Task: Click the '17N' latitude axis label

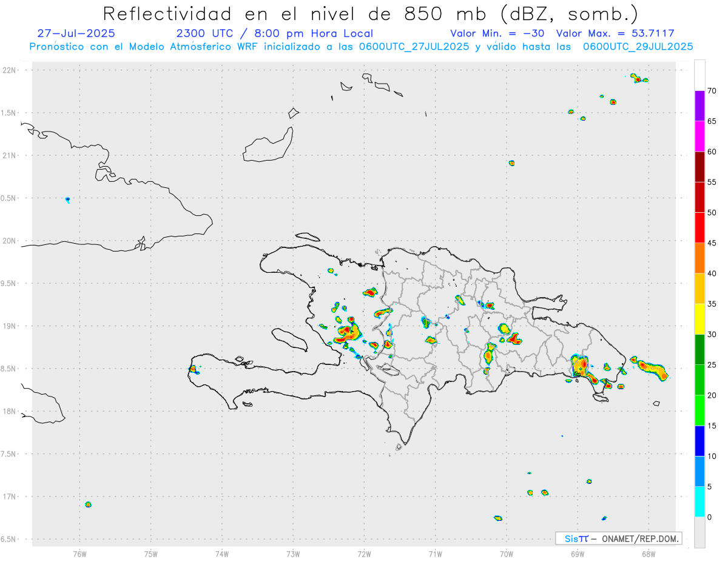Action: (x=9, y=497)
